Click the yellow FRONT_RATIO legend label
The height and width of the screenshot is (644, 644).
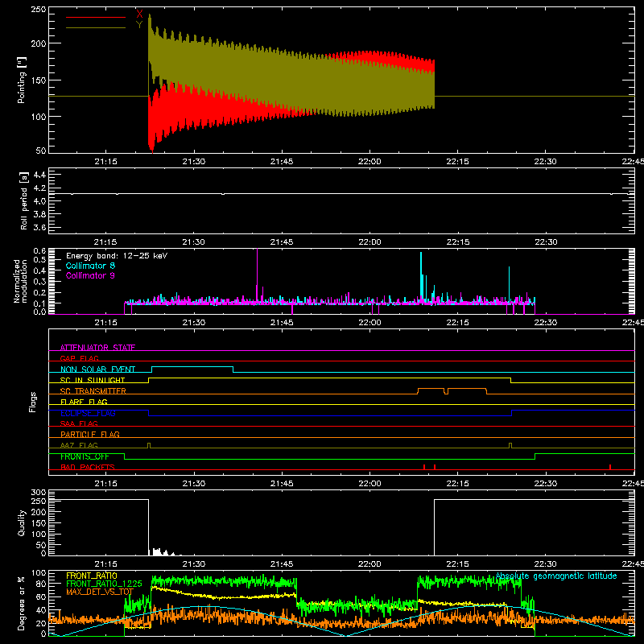(x=92, y=576)
